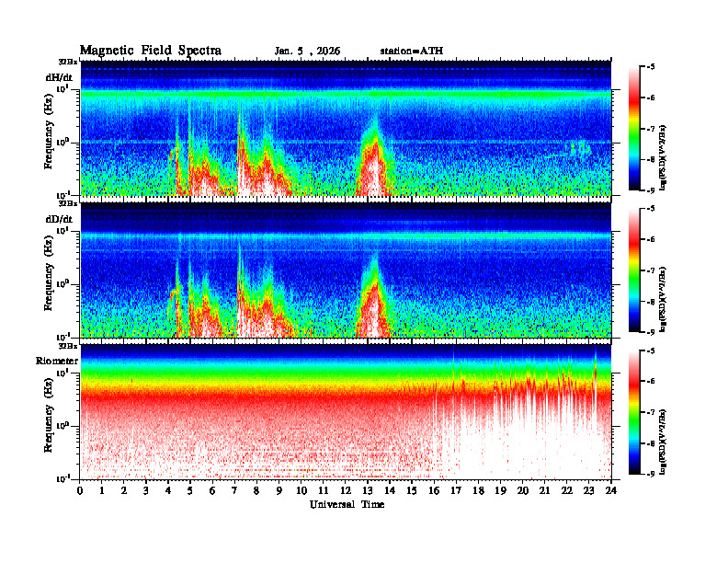Click hour "6" on the Universal Time axis
Image resolution: width=728 pixels, height=563 pixels.
tap(212, 491)
